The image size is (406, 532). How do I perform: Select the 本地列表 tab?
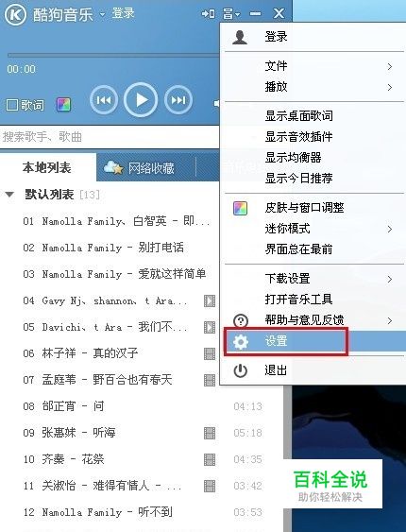pyautogui.click(x=47, y=167)
